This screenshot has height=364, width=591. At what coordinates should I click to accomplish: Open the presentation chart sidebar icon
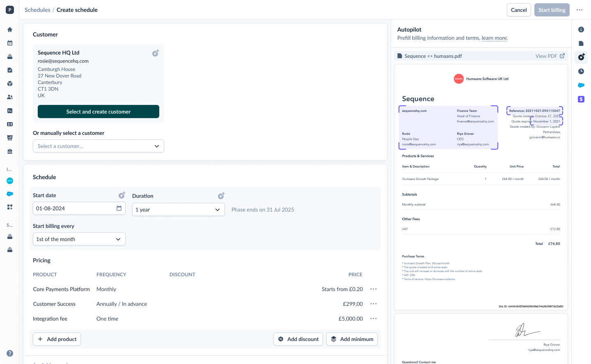(x=10, y=138)
